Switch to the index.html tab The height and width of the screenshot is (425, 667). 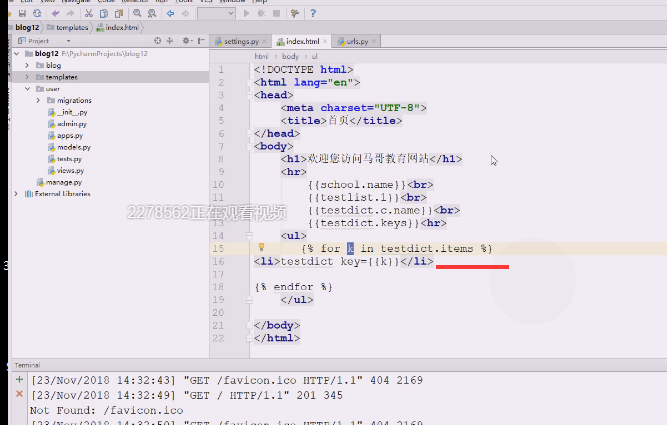(x=302, y=41)
